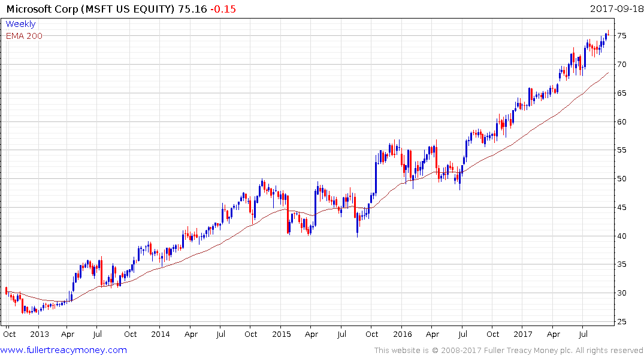This screenshot has width=644, height=359.
Task: Click the 2017 year label on time axis
Action: (523, 334)
